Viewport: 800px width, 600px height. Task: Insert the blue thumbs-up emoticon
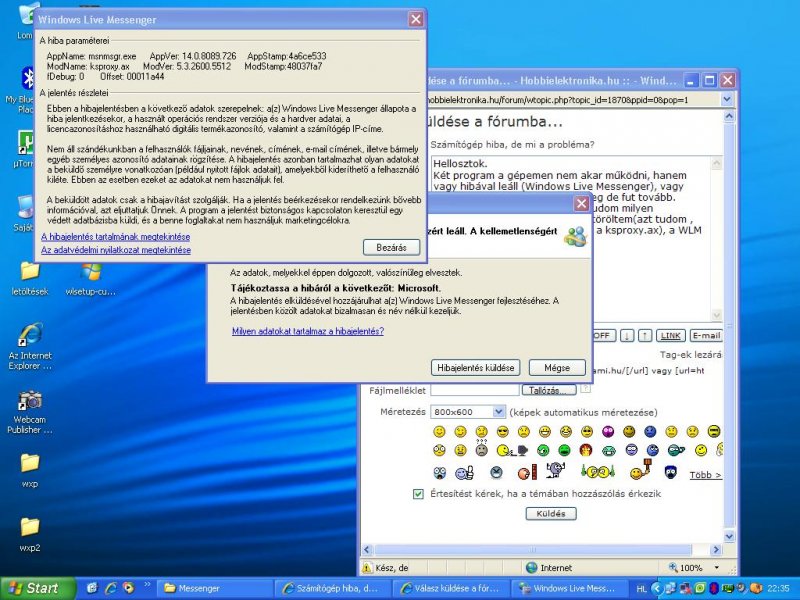[464, 473]
